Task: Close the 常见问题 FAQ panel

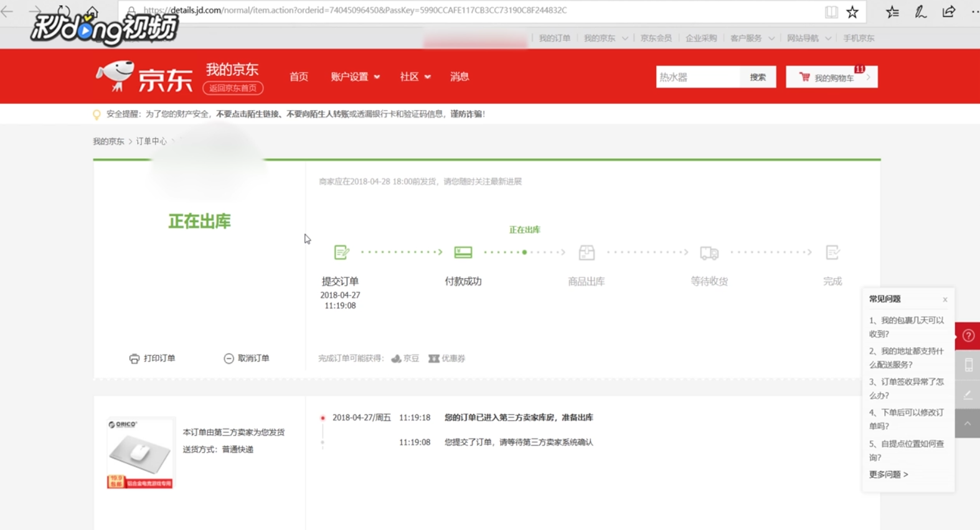Action: coord(945,300)
